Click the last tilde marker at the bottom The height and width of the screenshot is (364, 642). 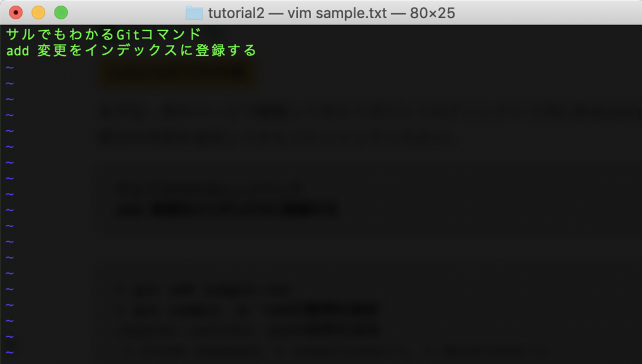(x=10, y=352)
